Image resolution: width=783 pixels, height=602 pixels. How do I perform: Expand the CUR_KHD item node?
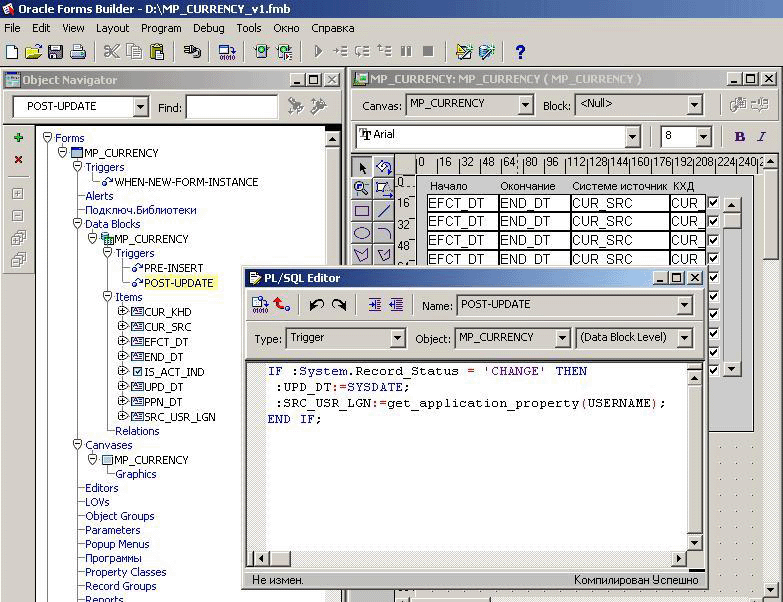[122, 311]
